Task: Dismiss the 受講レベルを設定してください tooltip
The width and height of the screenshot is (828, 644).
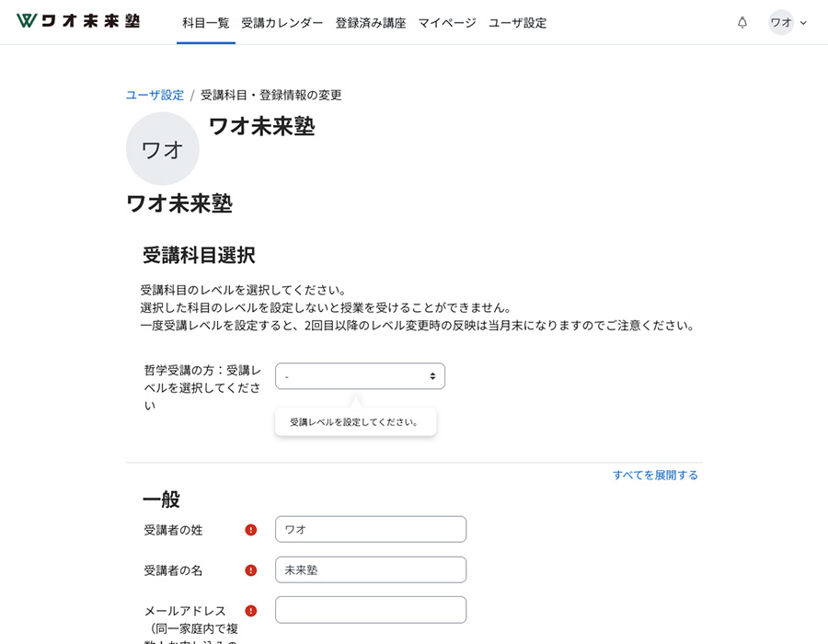Action: [x=355, y=421]
